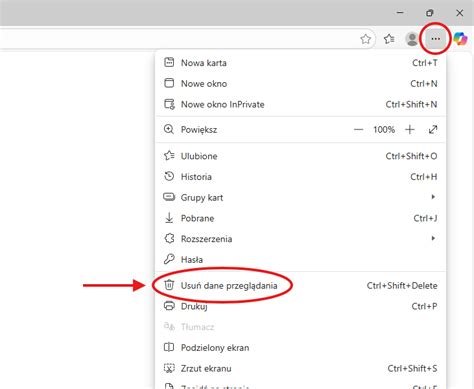Click the trash can icon for Usuń dane przeglądania
Image resolution: width=474 pixels, height=389 pixels.
click(x=169, y=285)
